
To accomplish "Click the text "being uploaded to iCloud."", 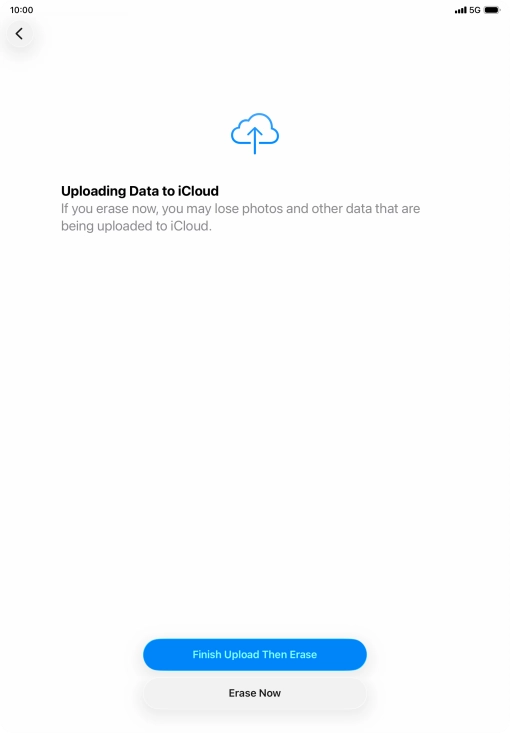I will 136,226.
